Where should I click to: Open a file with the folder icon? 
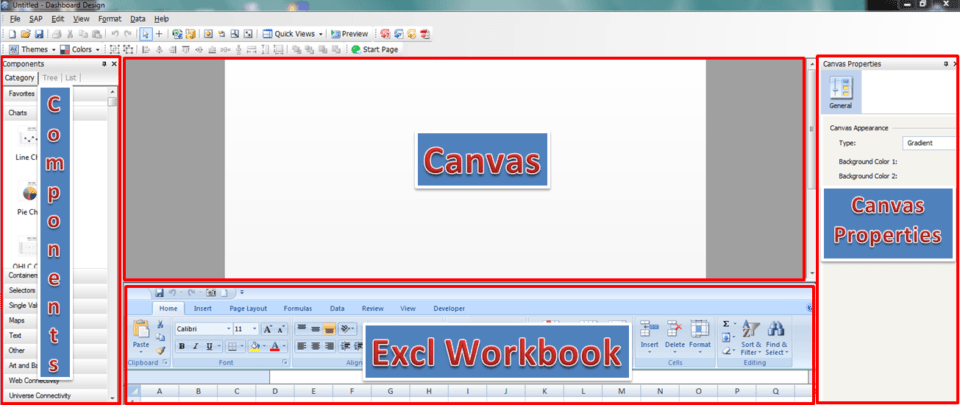click(x=26, y=34)
